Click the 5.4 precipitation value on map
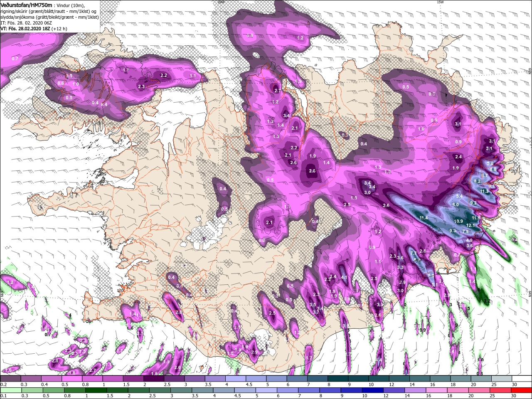This screenshot has height=399, width=532. 459,196
